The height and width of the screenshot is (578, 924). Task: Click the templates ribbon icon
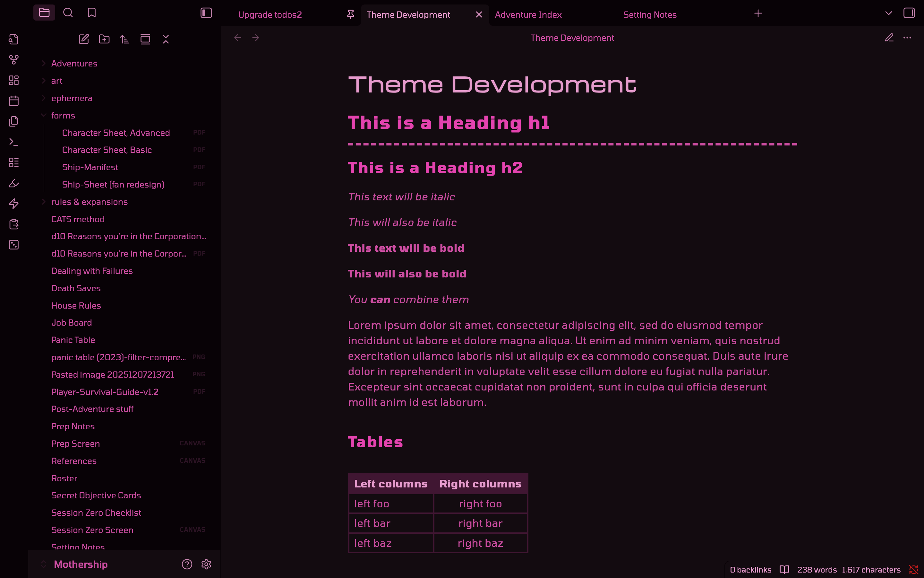(x=14, y=121)
